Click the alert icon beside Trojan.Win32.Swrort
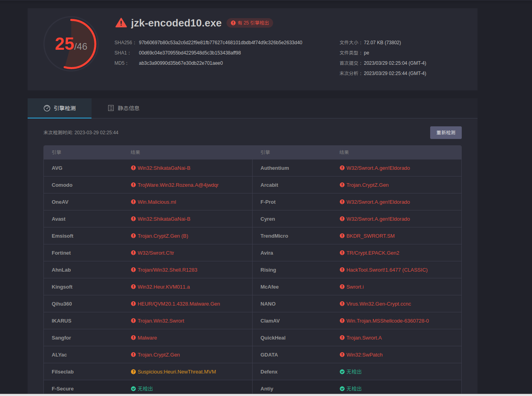Screen dimensions: 532x396 tap(133, 321)
